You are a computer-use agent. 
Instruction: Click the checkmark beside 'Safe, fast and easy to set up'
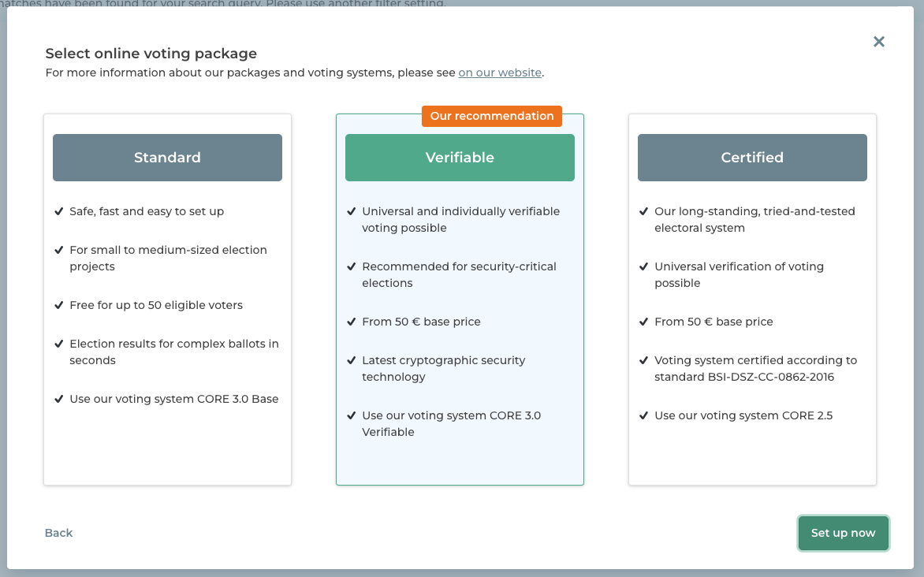(x=58, y=211)
